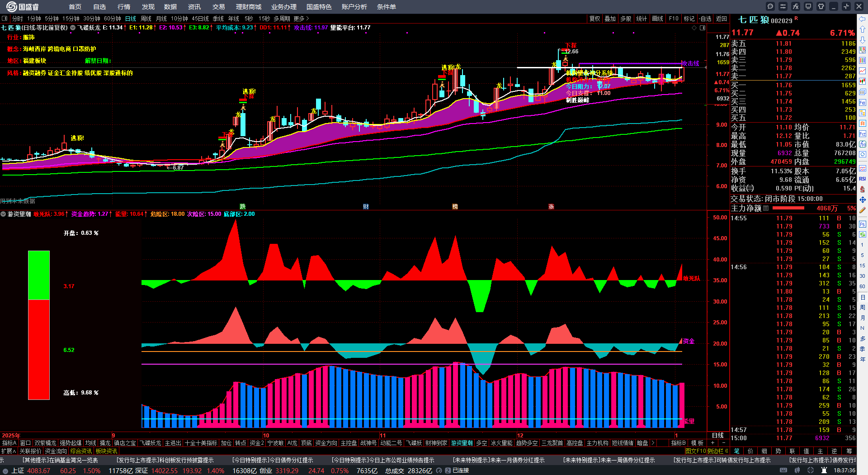
Task: Click the panel layout icon beside diamond marker
Action: pyautogui.click(x=703, y=28)
